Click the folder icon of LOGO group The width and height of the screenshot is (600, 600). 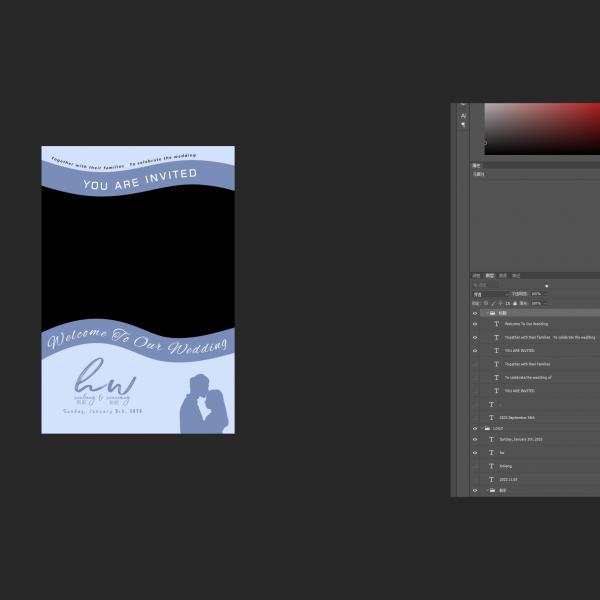point(489,428)
